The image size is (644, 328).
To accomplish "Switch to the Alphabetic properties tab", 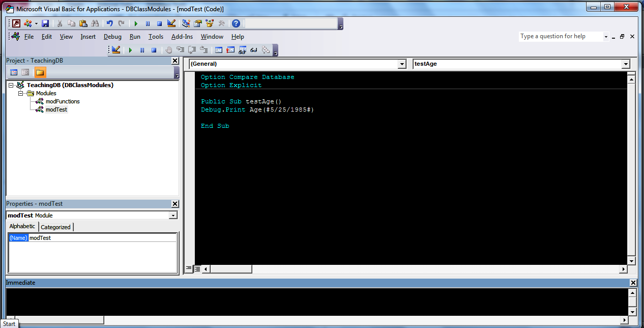I will pyautogui.click(x=22, y=227).
